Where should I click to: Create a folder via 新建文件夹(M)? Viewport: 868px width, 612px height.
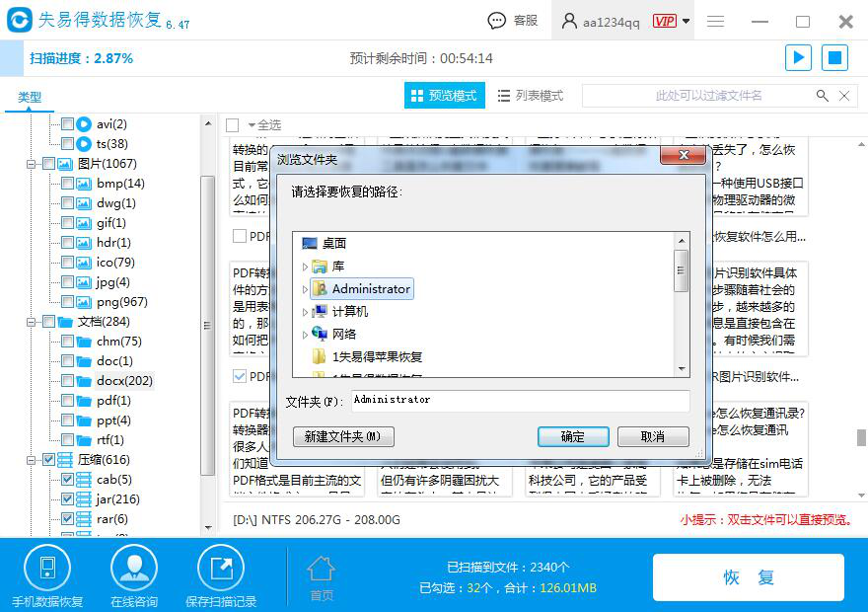343,437
